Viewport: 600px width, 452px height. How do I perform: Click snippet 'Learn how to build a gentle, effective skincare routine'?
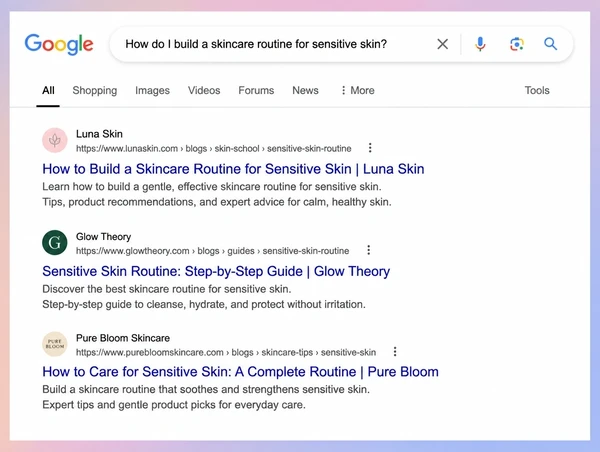tap(212, 187)
